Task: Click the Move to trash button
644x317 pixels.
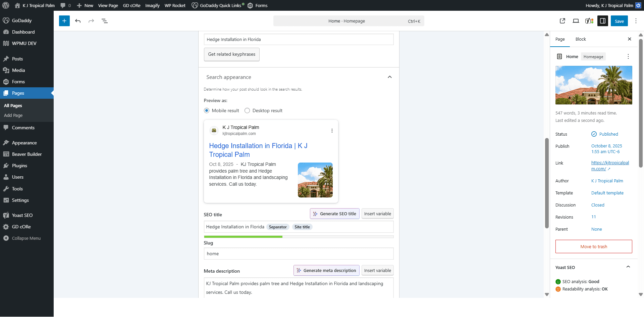Action: 593,246
